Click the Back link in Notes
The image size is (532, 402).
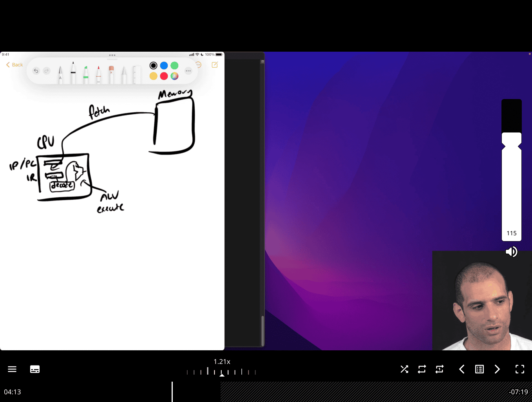[x=14, y=65]
